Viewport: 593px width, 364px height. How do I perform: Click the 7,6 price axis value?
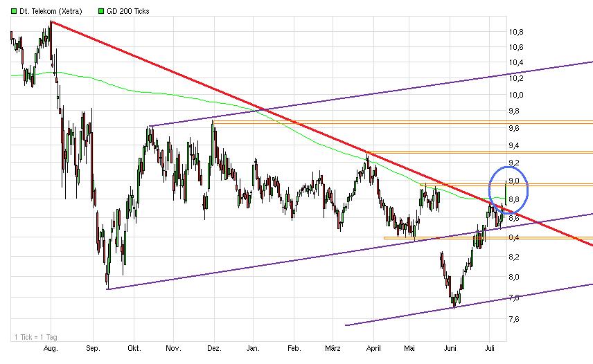click(514, 320)
